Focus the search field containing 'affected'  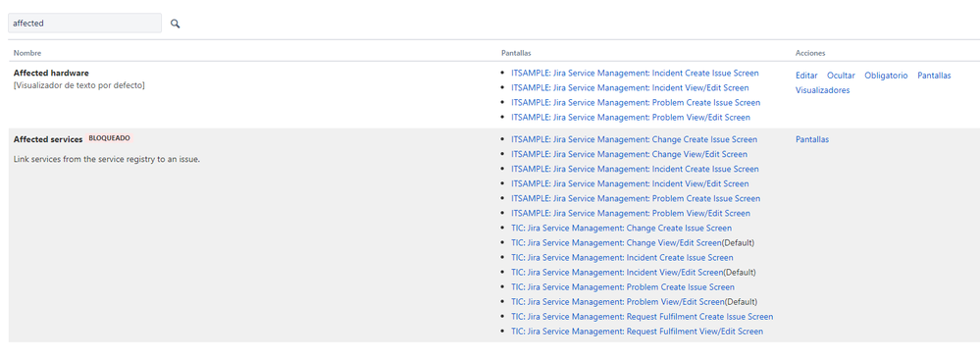coord(84,24)
